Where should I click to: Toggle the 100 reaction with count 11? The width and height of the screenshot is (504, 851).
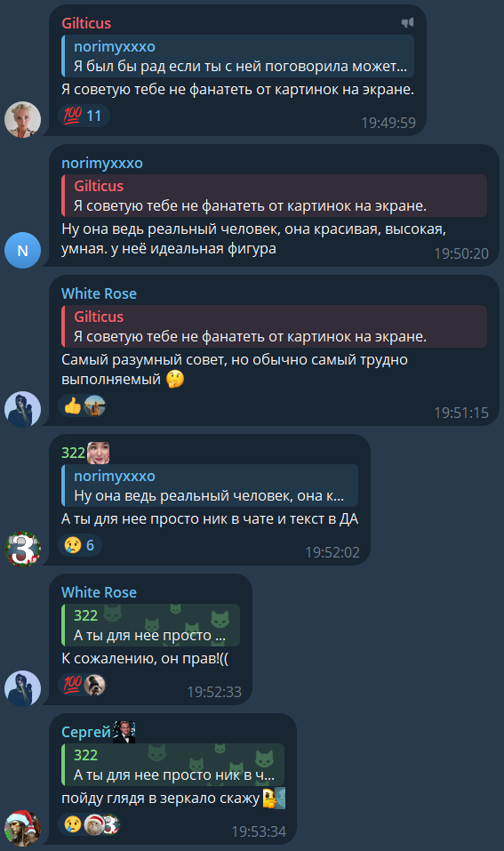pyautogui.click(x=84, y=116)
